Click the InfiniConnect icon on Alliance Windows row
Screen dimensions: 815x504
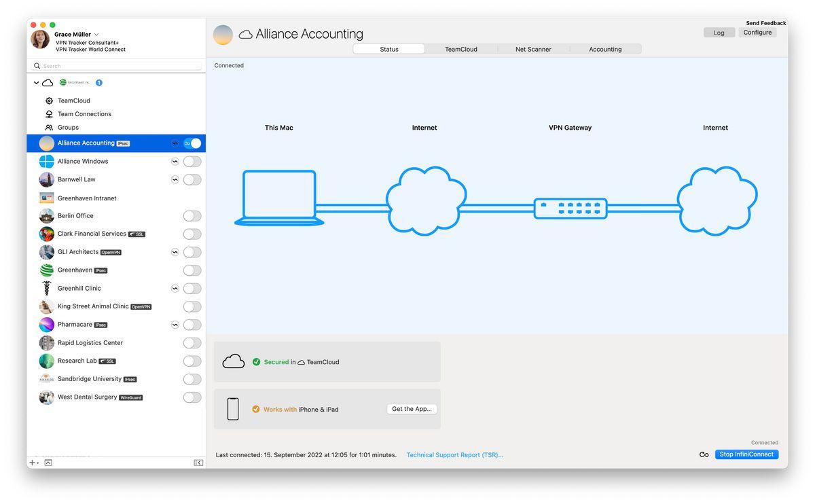[x=175, y=162]
